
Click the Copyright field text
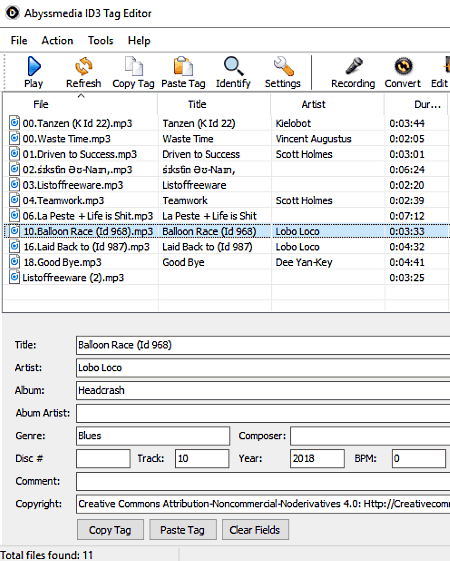(x=263, y=504)
